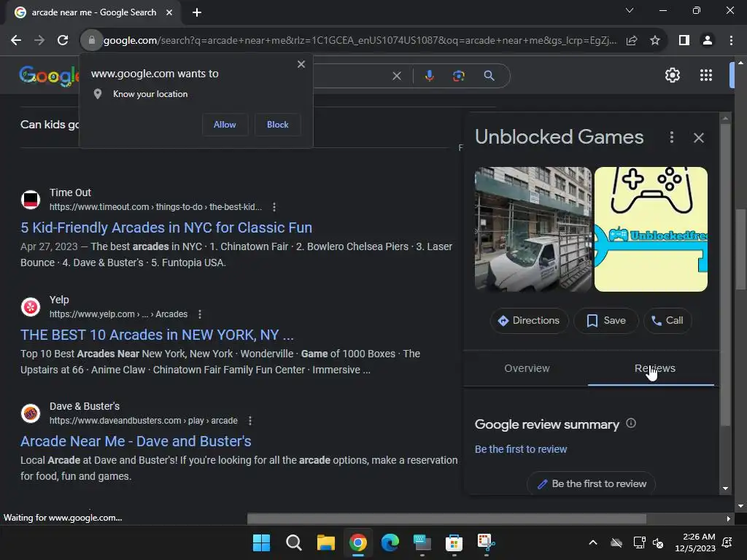Save Unblocked Games to a list

tap(606, 321)
